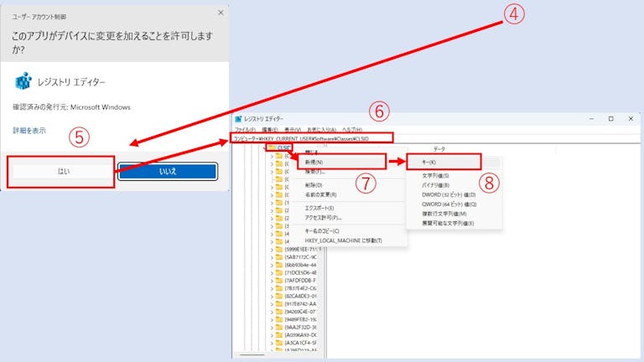Expand the {82CA8DE3-01 key arrow

pos(272,297)
